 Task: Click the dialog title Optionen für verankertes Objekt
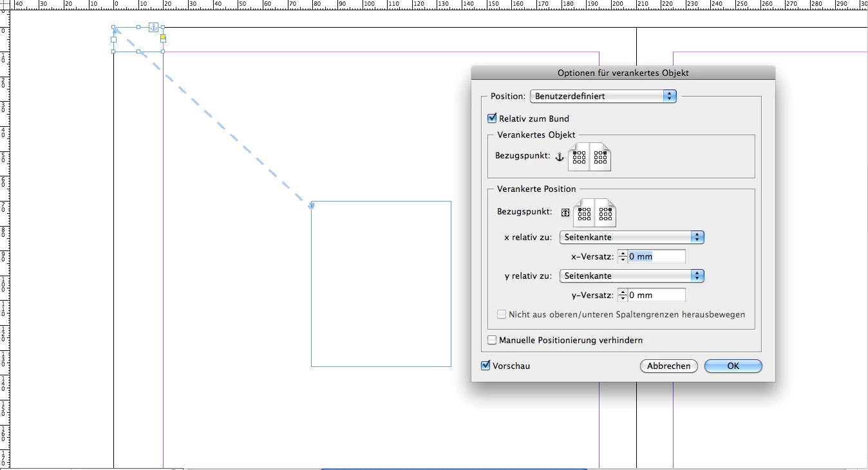(x=623, y=73)
